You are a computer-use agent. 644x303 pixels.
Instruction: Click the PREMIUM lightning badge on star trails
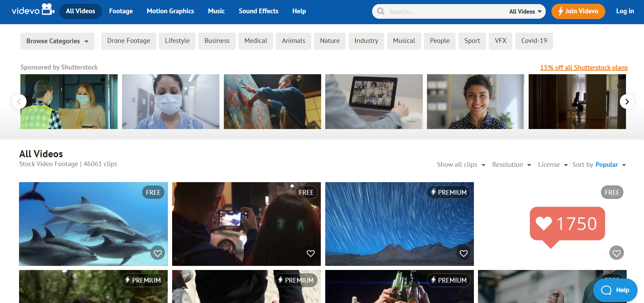pos(449,192)
